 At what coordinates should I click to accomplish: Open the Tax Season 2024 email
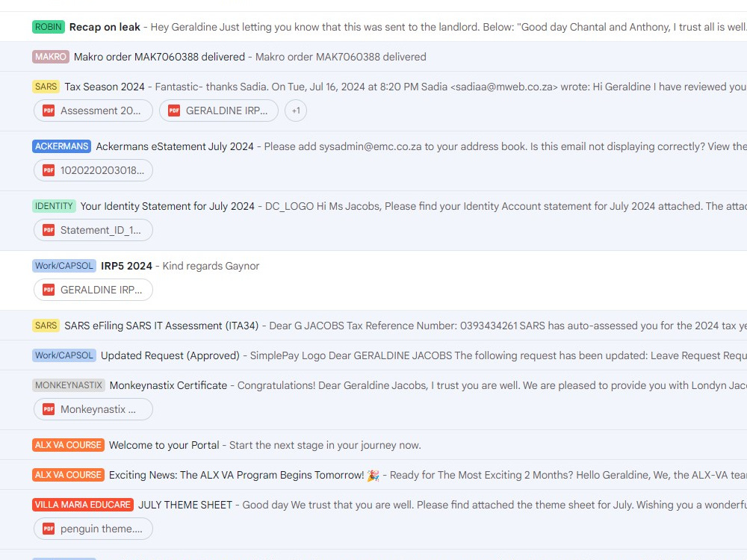pyautogui.click(x=105, y=87)
